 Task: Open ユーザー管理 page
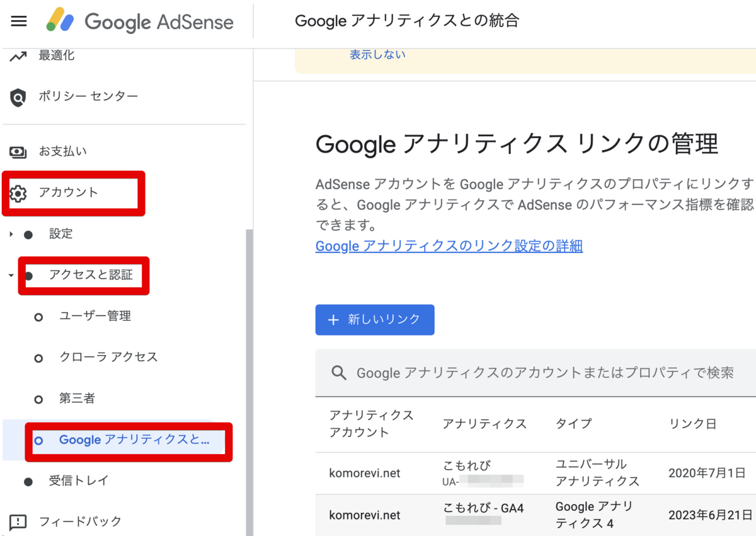95,316
